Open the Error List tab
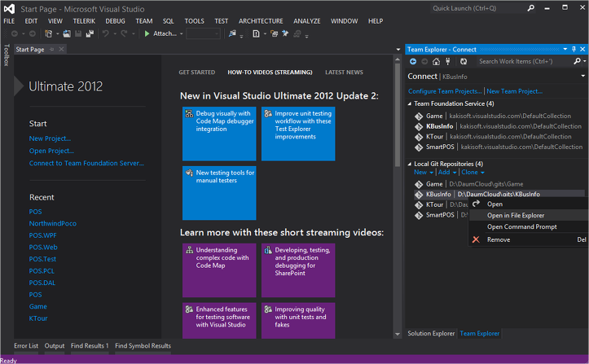This screenshot has width=589, height=364. 26,345
